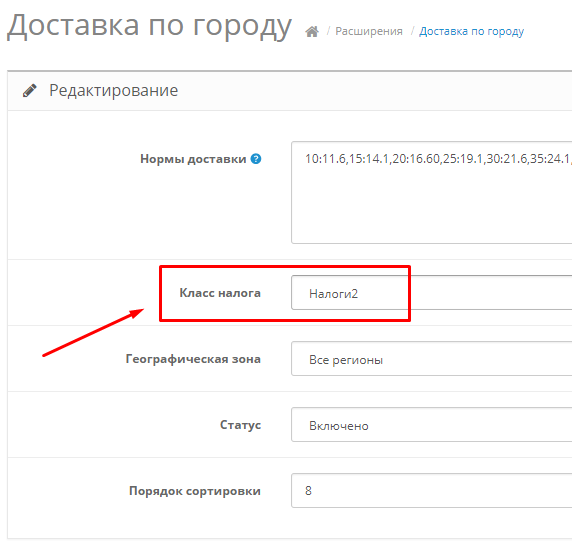Click the Редактирование panel heading

click(x=113, y=90)
